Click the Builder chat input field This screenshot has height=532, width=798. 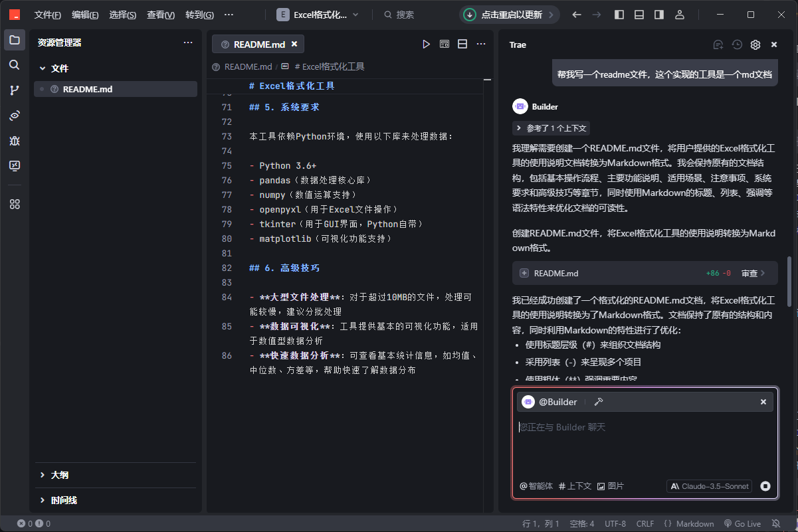coord(645,445)
